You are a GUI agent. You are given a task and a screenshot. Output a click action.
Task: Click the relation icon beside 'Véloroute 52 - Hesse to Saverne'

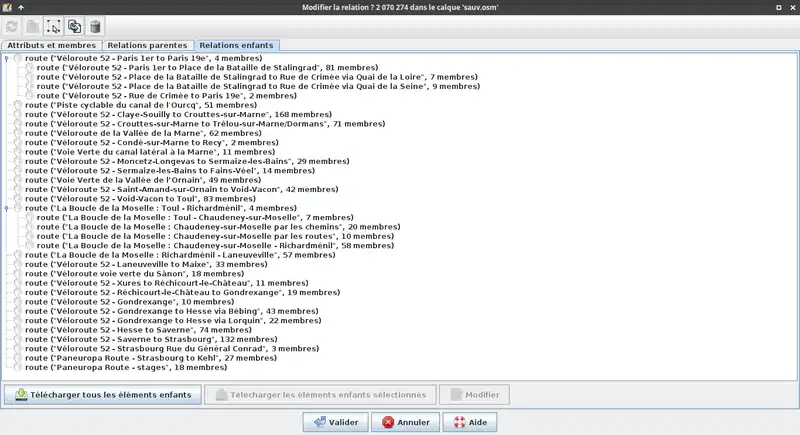point(17,329)
